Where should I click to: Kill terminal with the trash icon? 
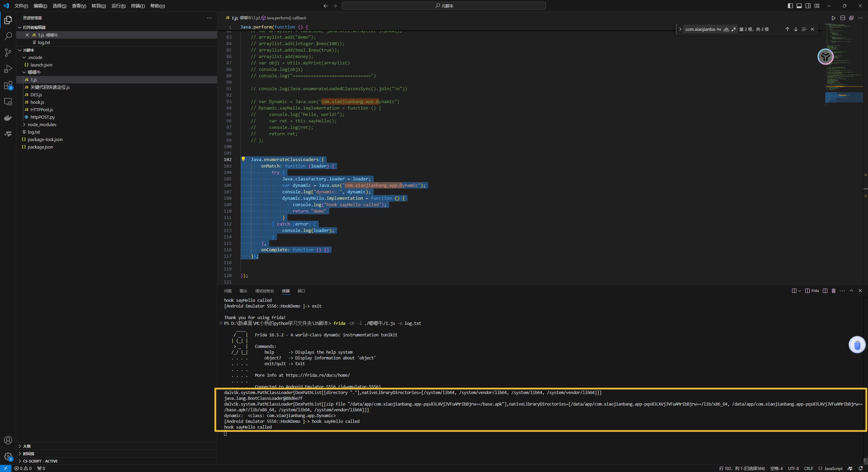coord(833,291)
